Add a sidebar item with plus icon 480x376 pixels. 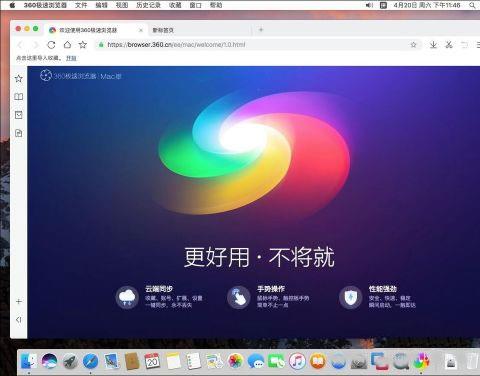pos(19,302)
